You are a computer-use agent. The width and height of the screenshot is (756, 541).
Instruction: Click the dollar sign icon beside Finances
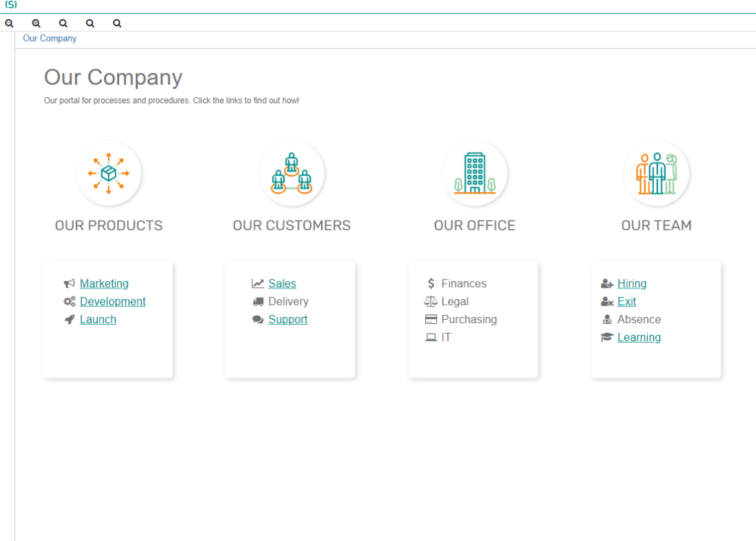point(431,284)
